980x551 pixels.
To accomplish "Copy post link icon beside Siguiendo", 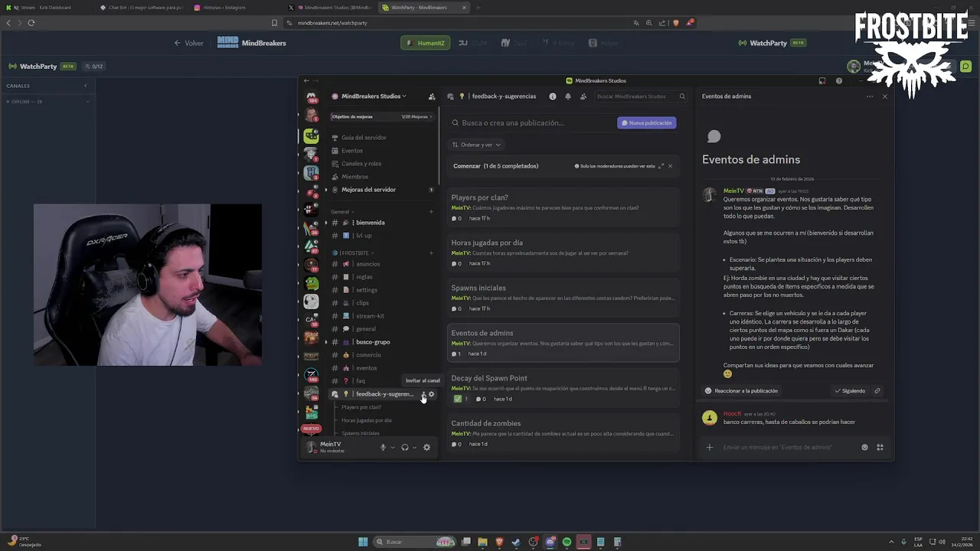I will (877, 391).
